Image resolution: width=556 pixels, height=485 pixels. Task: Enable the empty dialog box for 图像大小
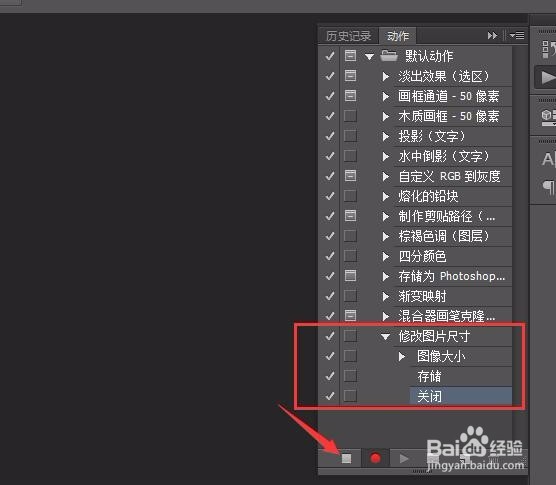click(350, 355)
